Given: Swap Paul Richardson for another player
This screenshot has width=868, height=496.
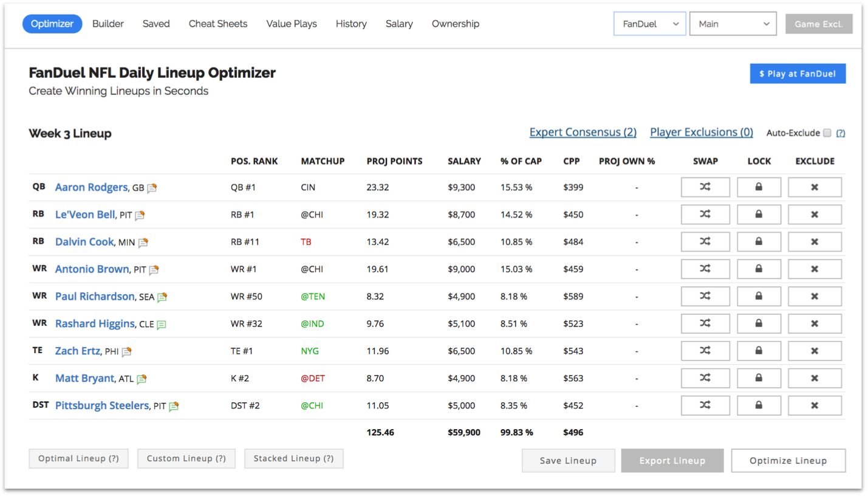Looking at the screenshot, I should click(x=705, y=297).
